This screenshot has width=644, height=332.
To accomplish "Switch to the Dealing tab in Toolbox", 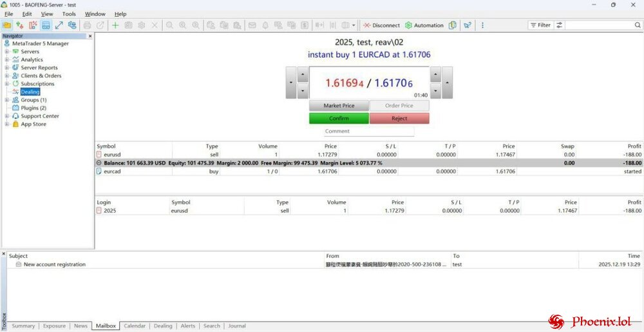I will click(x=163, y=326).
